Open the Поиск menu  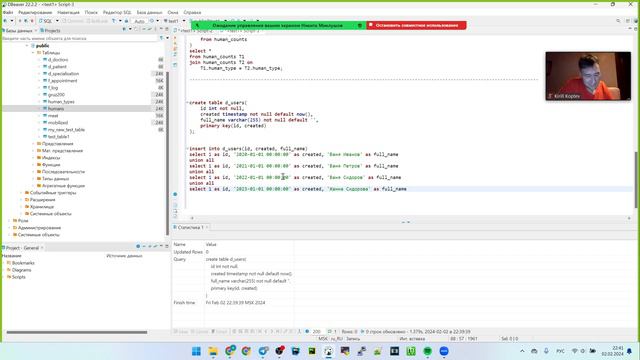click(91, 13)
